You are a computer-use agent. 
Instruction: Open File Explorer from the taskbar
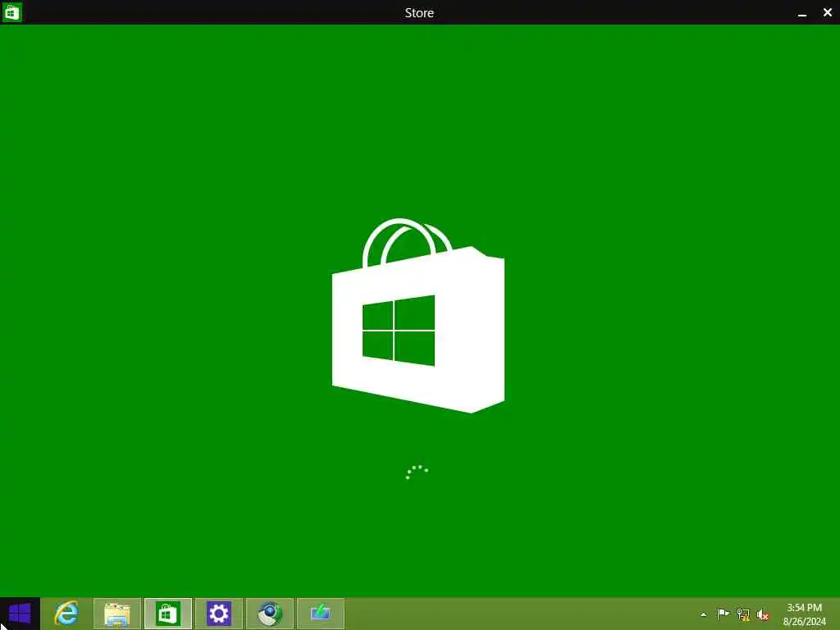[117, 614]
